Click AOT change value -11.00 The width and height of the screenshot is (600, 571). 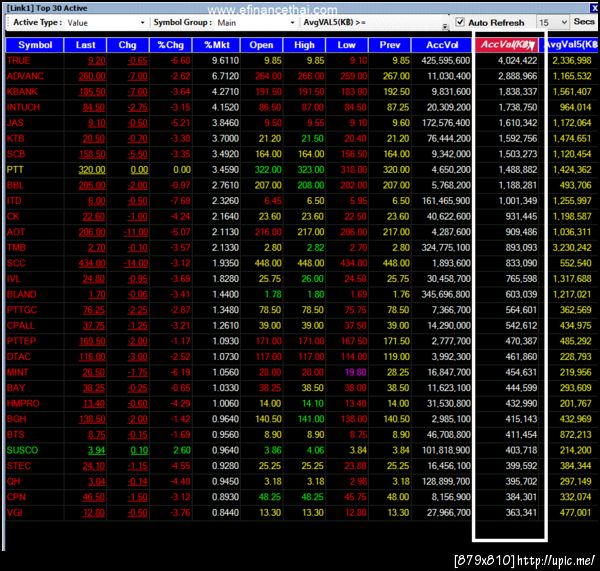(x=136, y=232)
